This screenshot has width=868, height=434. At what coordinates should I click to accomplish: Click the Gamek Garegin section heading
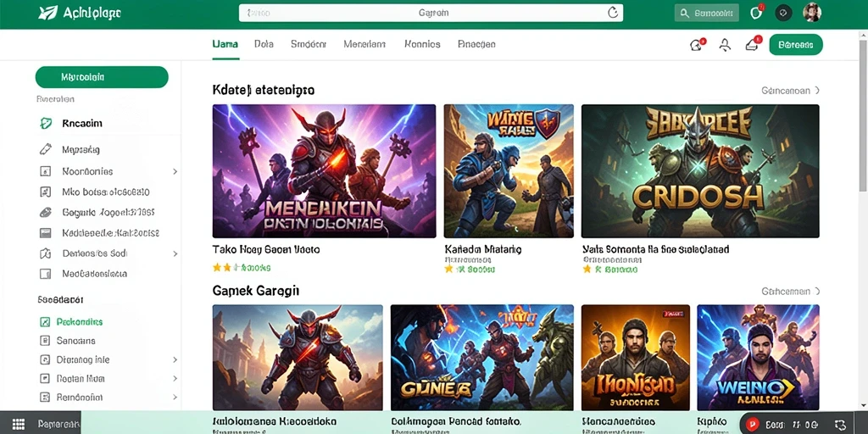tap(256, 291)
